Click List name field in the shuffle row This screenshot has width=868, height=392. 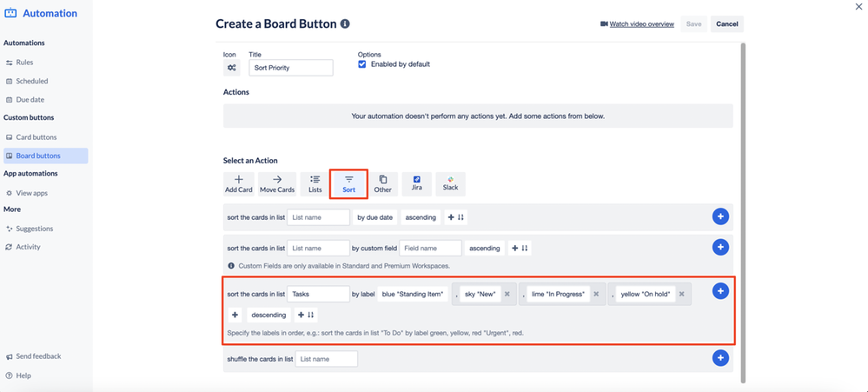coord(327,359)
